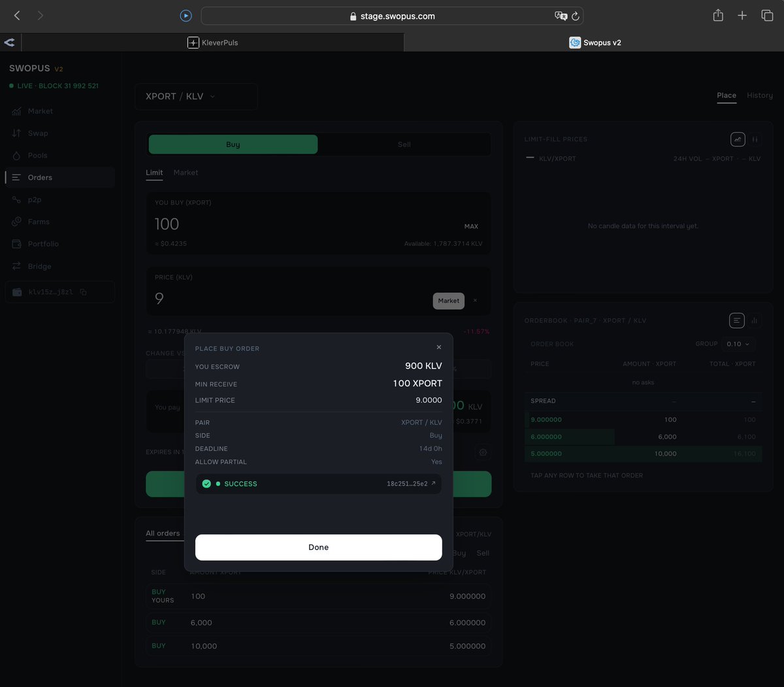Image resolution: width=784 pixels, height=687 pixels.
Task: Take the order book bid at 6.000000
Action: coord(644,437)
